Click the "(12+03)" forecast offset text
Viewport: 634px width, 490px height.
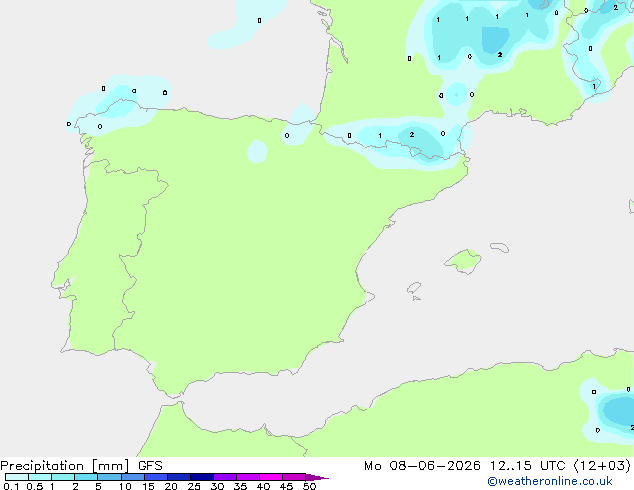coord(602,466)
